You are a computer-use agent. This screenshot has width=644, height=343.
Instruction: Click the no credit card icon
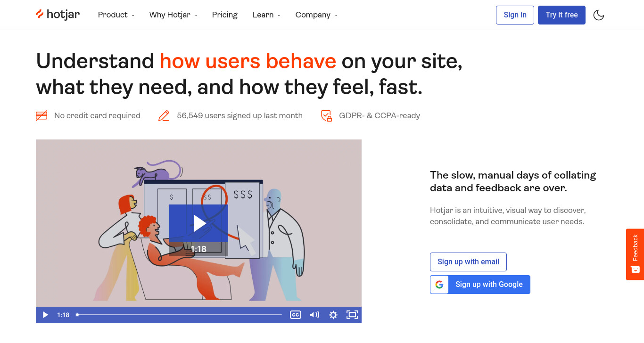pos(41,115)
